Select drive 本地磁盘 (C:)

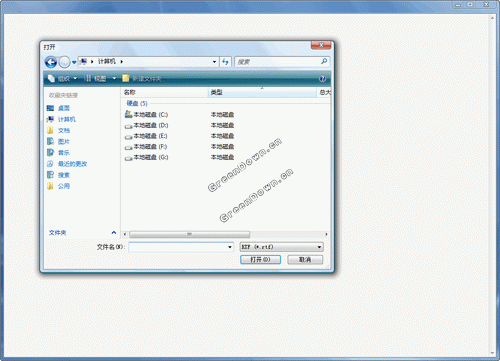pyautogui.click(x=146, y=115)
